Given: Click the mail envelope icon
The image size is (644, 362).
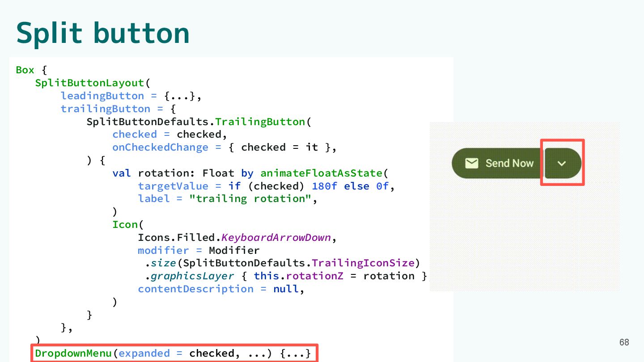Looking at the screenshot, I should pyautogui.click(x=471, y=164).
